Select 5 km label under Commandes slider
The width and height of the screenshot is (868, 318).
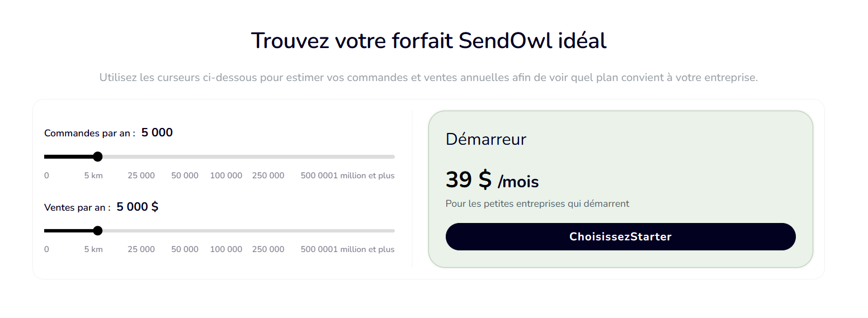point(93,175)
